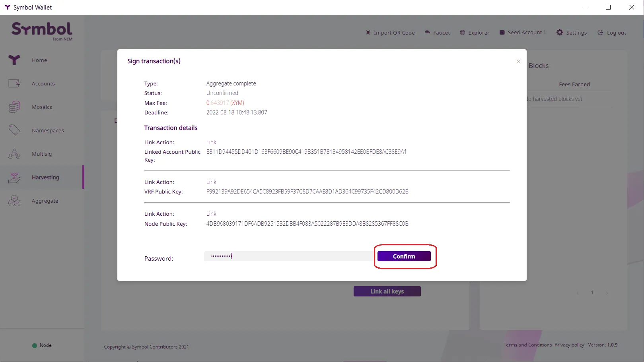Open the Privacy policy link
Screen dimensions: 644x362
click(x=569, y=345)
